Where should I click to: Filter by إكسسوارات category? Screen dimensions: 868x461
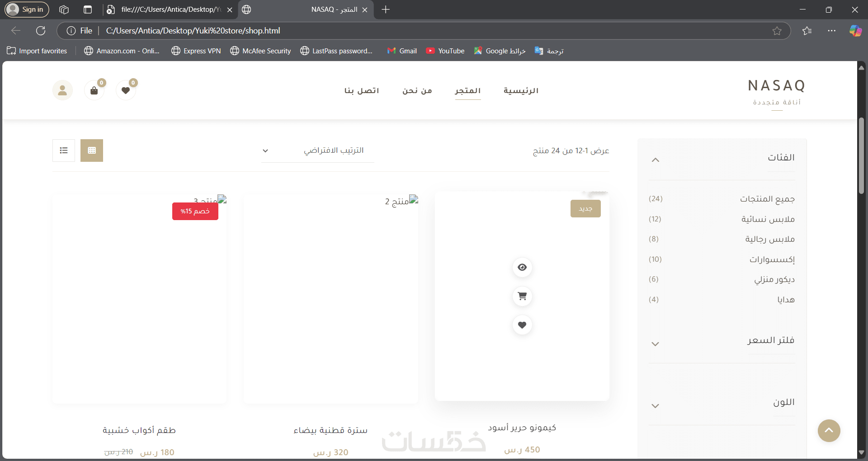pyautogui.click(x=772, y=259)
